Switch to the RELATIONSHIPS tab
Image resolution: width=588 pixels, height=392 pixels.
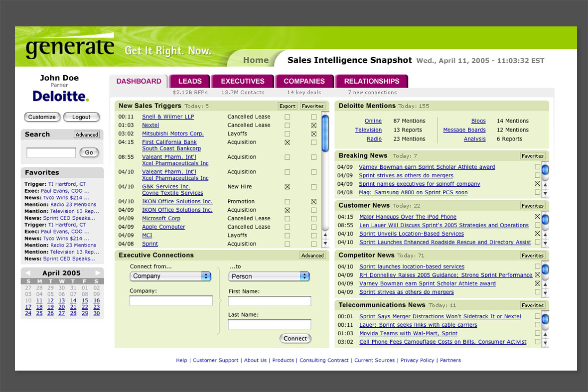click(x=372, y=81)
